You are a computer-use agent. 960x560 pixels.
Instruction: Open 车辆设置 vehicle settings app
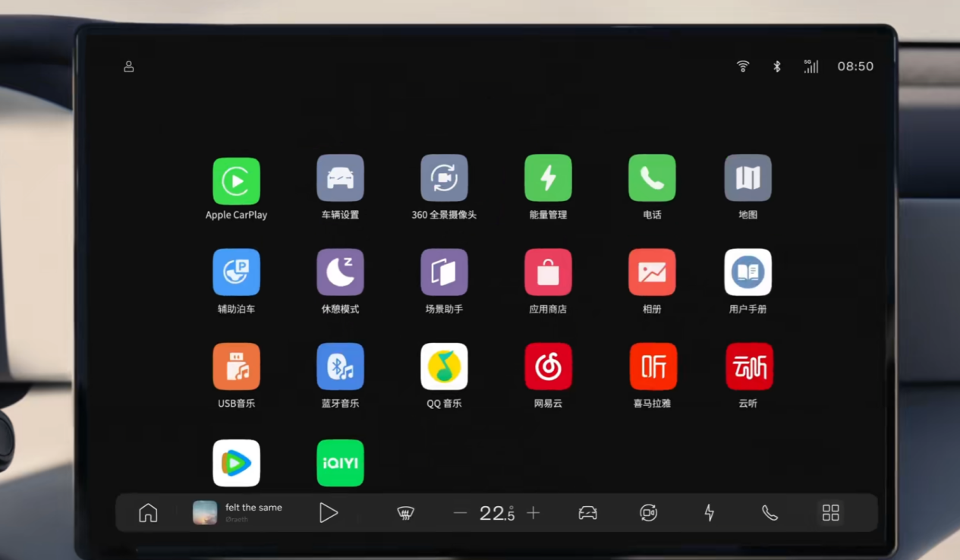click(x=340, y=178)
